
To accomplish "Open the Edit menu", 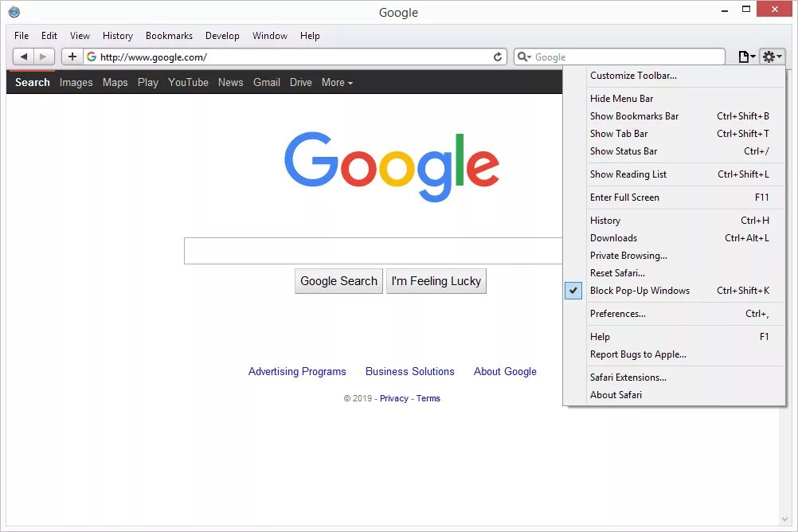I will (x=49, y=36).
